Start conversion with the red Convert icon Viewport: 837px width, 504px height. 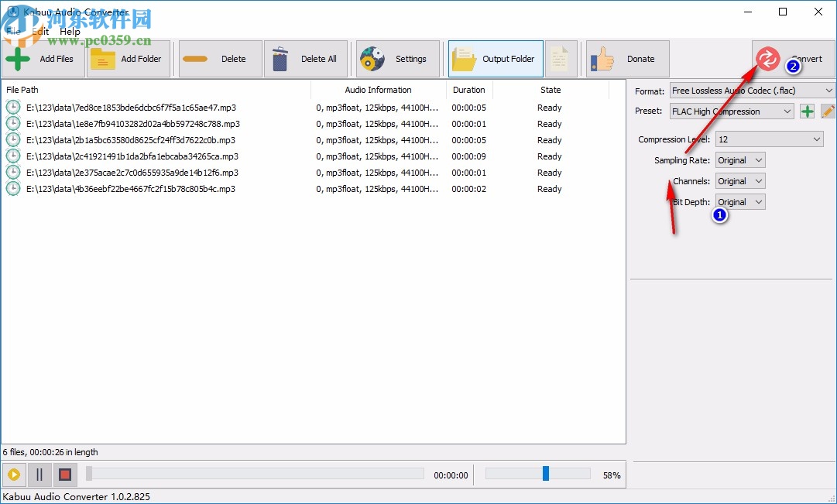click(x=767, y=58)
